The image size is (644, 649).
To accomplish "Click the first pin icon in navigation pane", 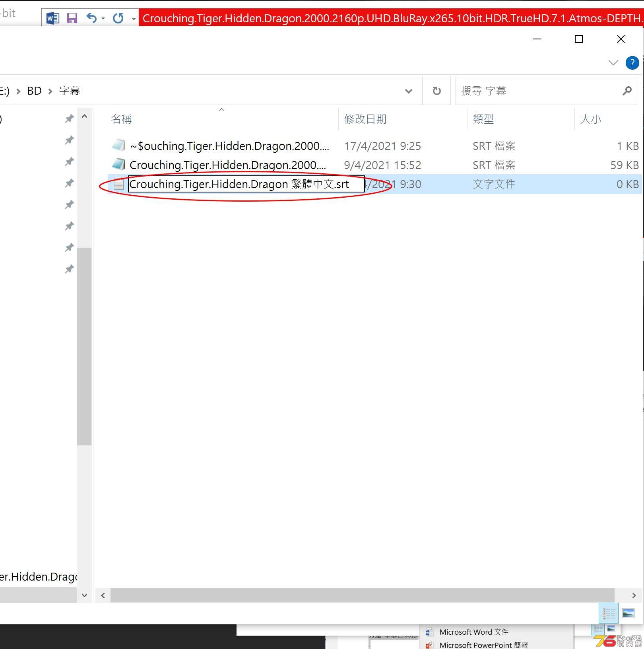I will (69, 119).
